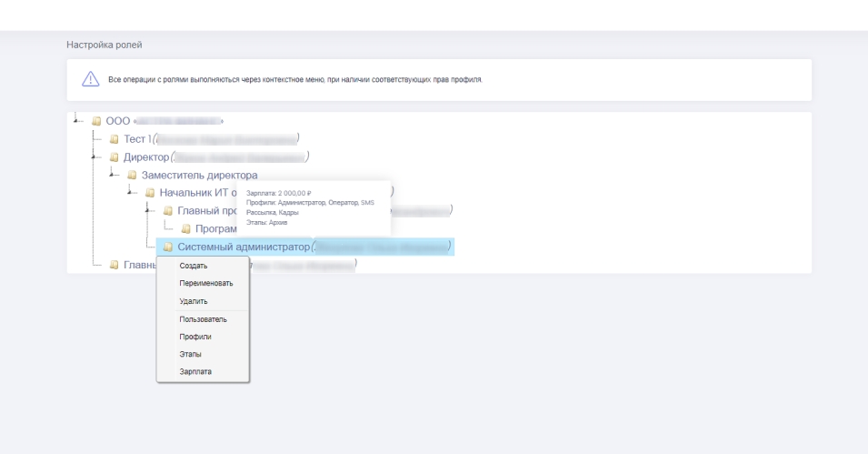Click the Тест 1 role folder icon
This screenshot has width=868, height=454.
click(x=114, y=139)
